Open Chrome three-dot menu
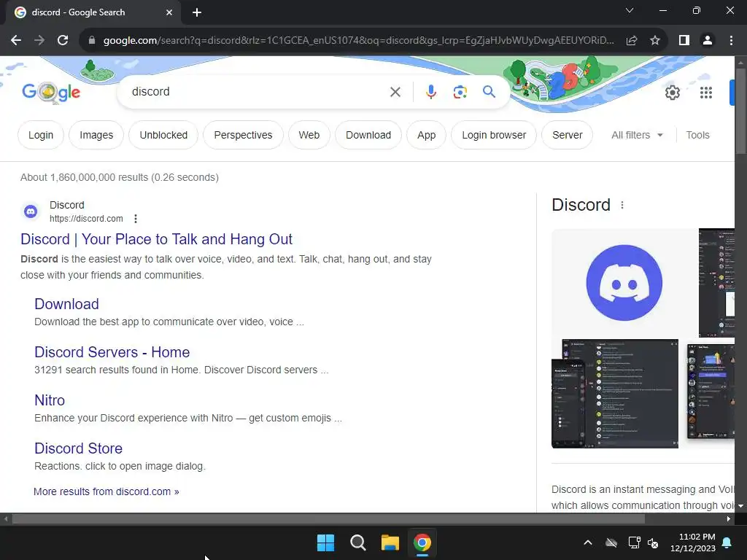 pyautogui.click(x=731, y=41)
